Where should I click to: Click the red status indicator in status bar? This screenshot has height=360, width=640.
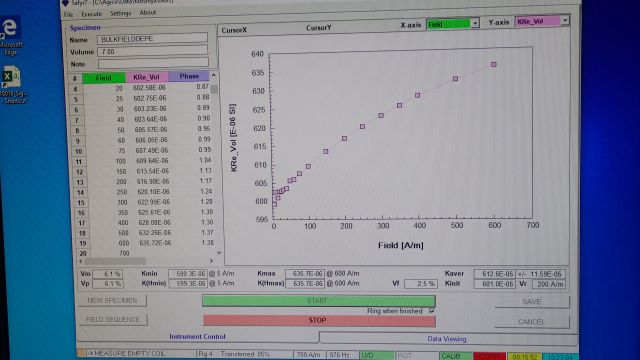[x=489, y=356]
